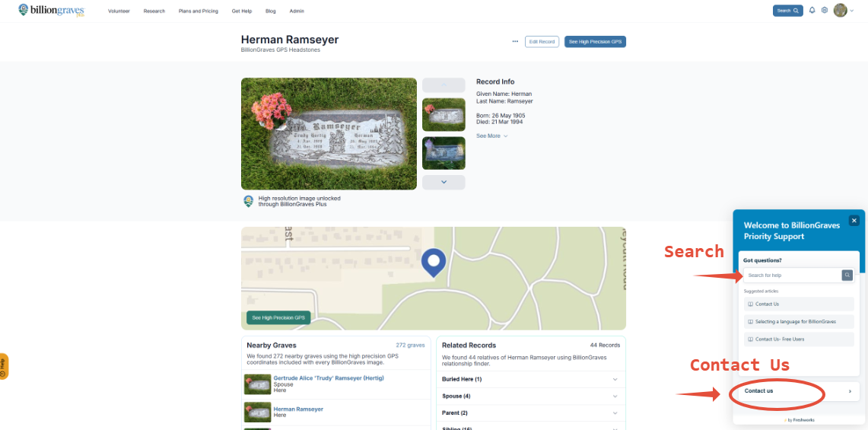Show next thumbnails with down arrow
The image size is (868, 430).
(x=444, y=183)
